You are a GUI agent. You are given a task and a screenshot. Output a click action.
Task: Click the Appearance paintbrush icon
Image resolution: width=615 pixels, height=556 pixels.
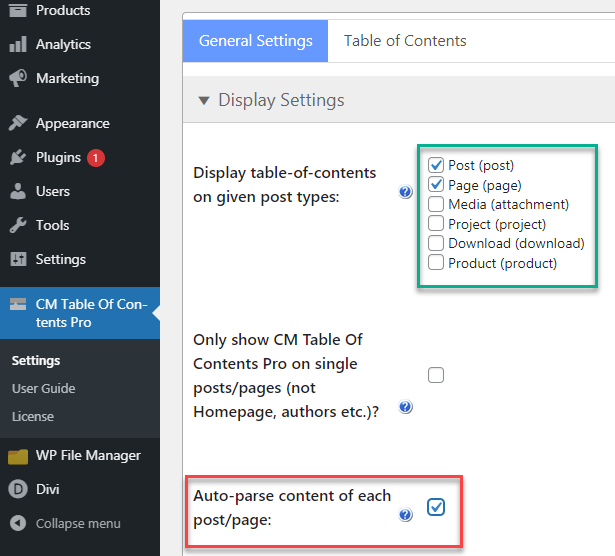(18, 123)
